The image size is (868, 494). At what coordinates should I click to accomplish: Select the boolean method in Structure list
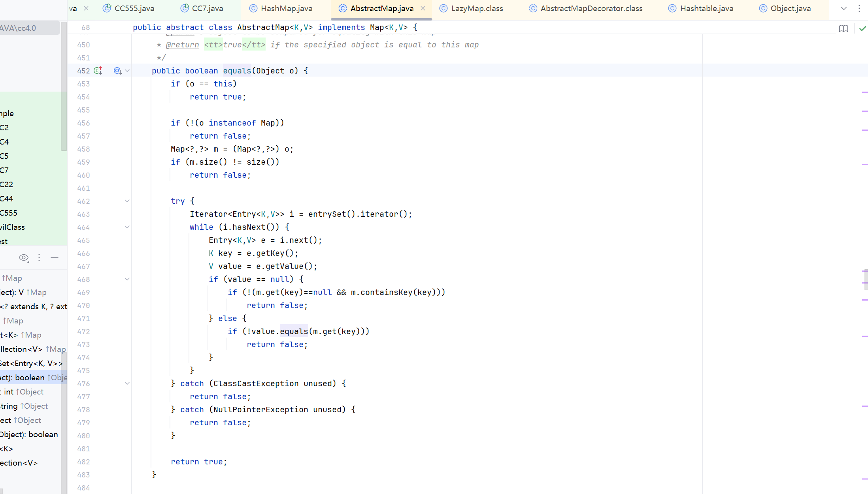[30, 378]
